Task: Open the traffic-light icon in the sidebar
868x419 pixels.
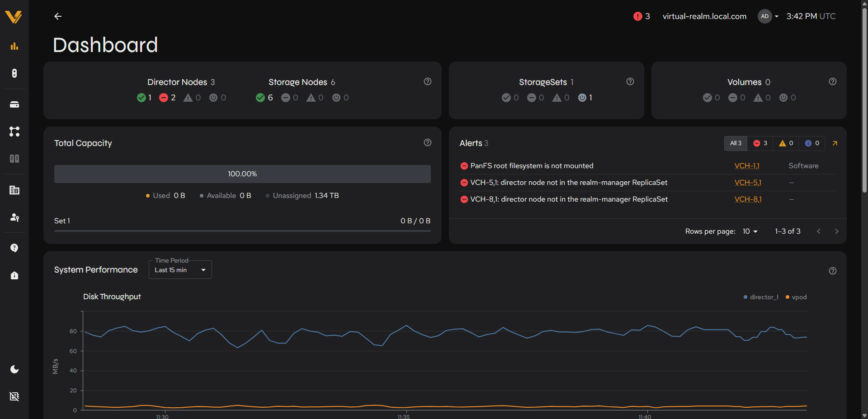Action: pos(14,73)
